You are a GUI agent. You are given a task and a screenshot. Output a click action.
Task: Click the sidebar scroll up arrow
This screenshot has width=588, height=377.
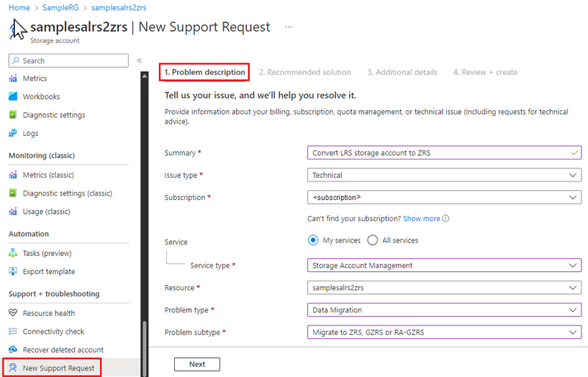tap(145, 76)
